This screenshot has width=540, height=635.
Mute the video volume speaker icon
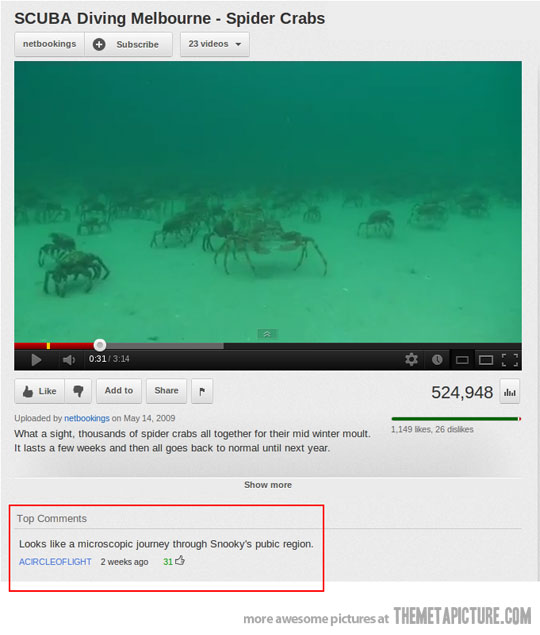[68, 360]
